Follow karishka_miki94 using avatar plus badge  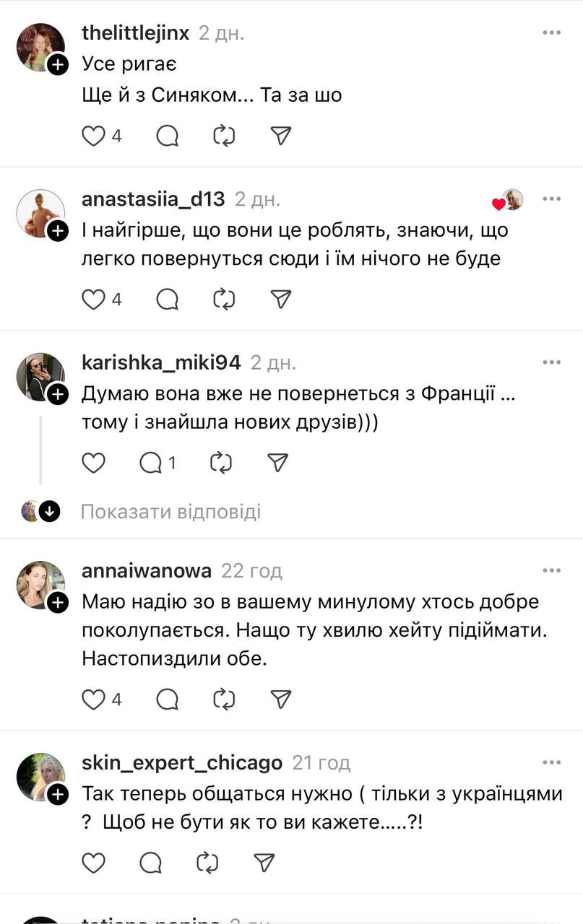coord(58,394)
